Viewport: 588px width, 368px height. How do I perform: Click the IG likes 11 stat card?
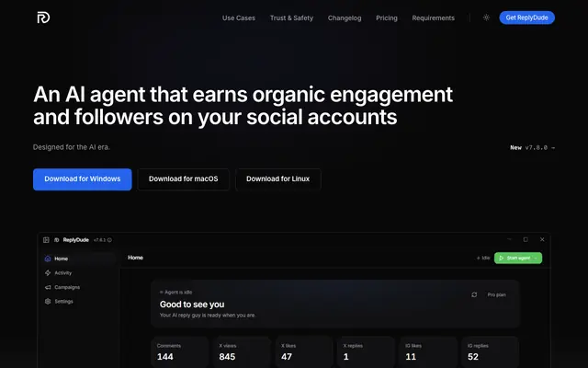tap(428, 352)
